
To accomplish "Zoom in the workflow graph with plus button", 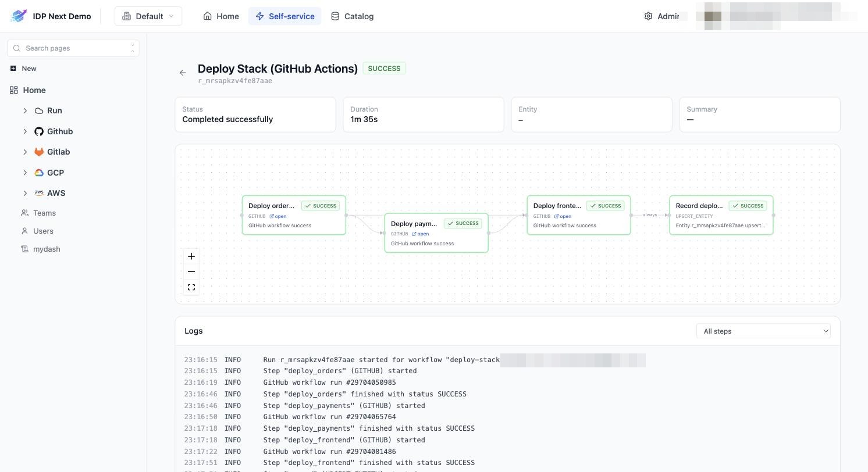I will (191, 256).
